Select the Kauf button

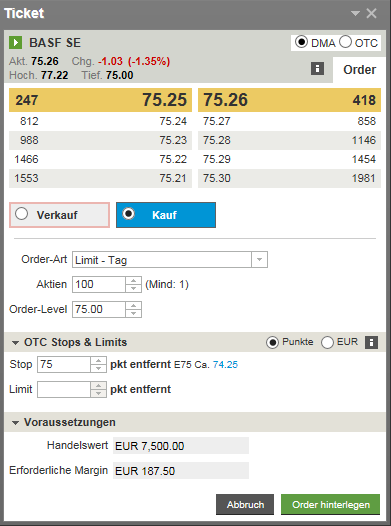(x=166, y=215)
